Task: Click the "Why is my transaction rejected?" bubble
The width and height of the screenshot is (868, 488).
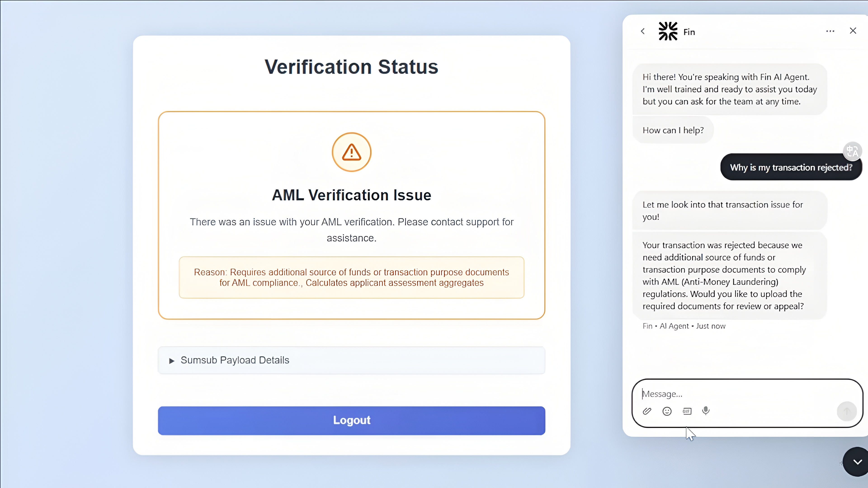Action: [791, 167]
